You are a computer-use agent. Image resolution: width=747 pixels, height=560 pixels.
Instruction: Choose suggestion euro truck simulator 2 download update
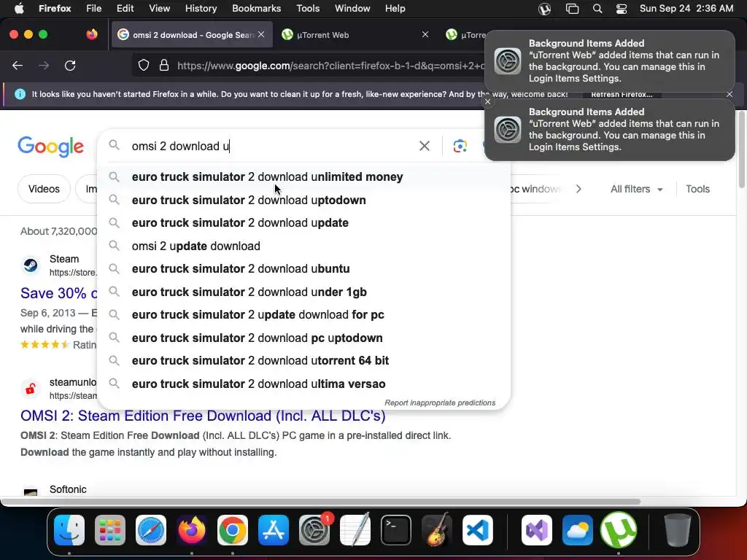304,223
